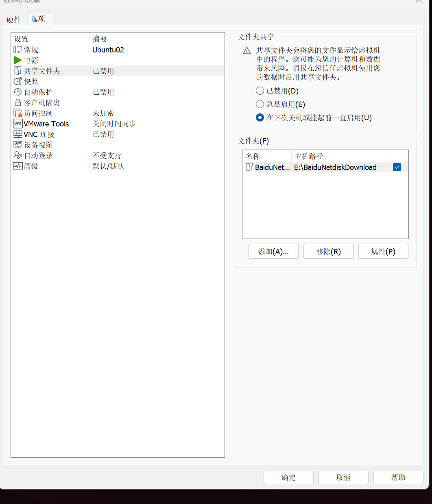Click the 自动登录 users icon
Screen dimensions: 432x504
pyautogui.click(x=17, y=155)
